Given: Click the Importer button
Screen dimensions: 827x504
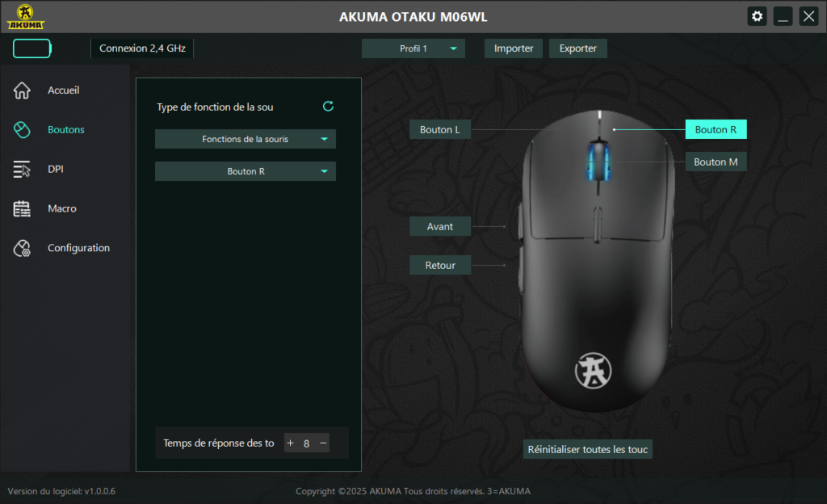Looking at the screenshot, I should [x=513, y=48].
